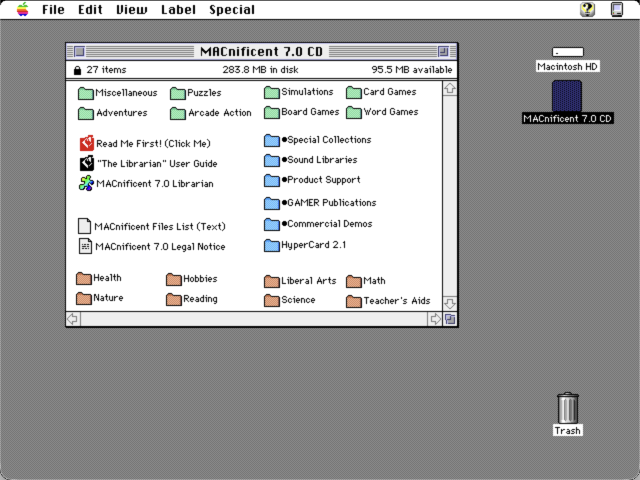
Task: Select the Read Me First! document icon
Action: 87,143
